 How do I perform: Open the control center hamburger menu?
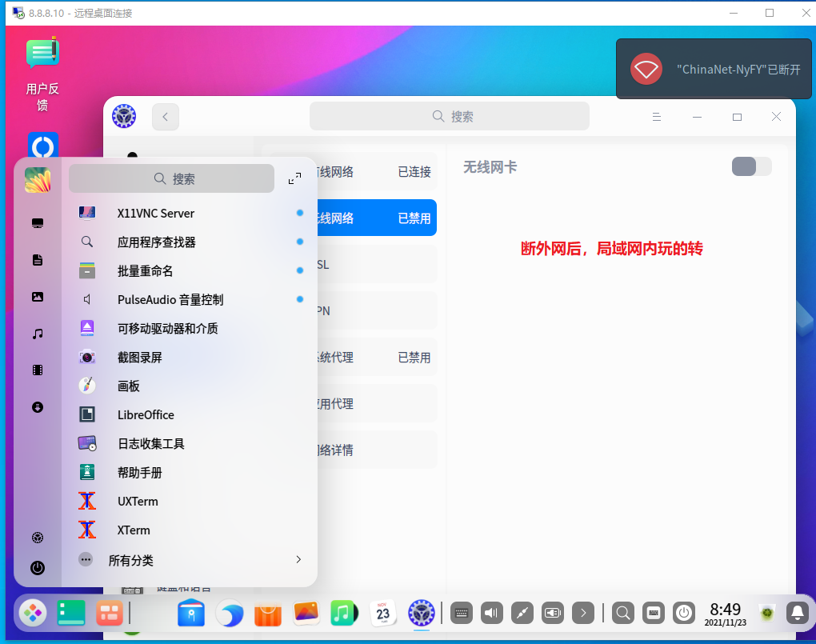(657, 117)
